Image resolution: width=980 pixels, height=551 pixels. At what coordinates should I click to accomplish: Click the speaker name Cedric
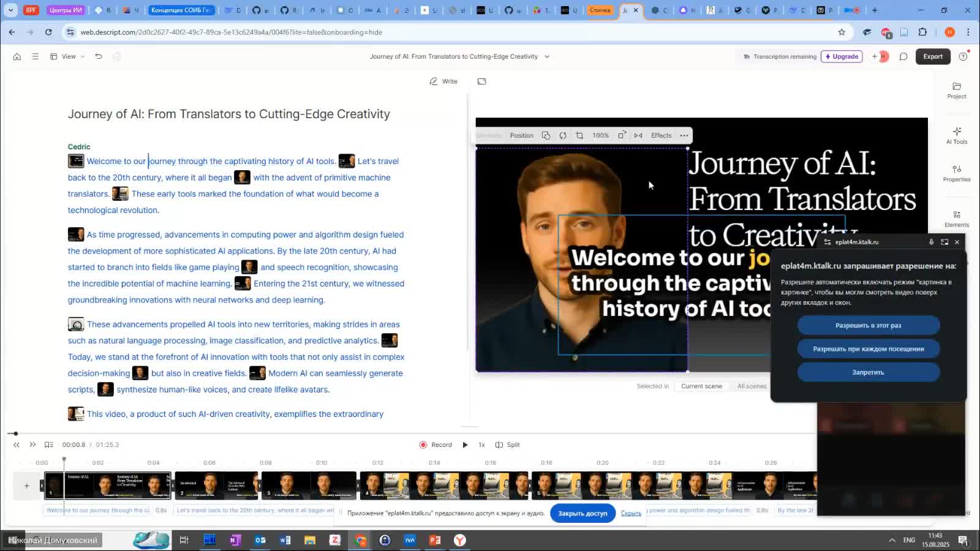point(79,147)
